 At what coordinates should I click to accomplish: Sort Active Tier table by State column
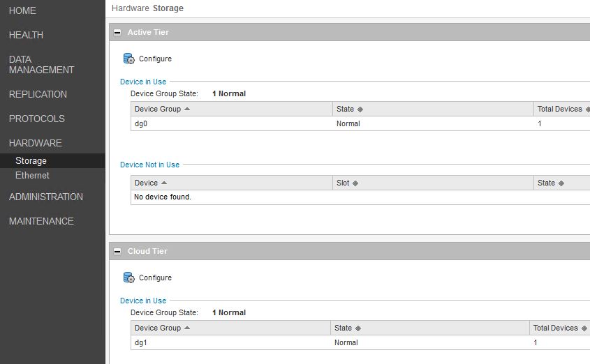tap(360, 109)
